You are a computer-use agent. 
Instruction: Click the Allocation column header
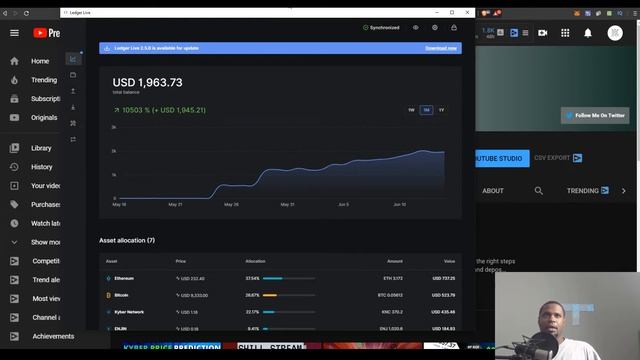coord(256,261)
